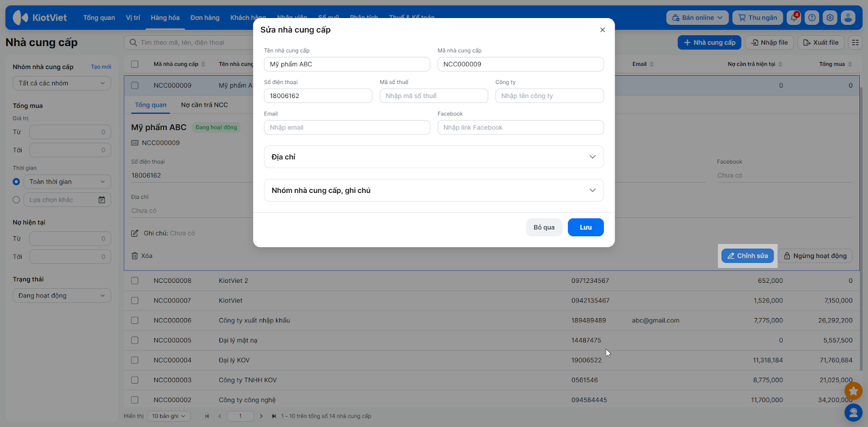This screenshot has height=427, width=868.
Task: Click the page number input box
Action: click(x=240, y=416)
